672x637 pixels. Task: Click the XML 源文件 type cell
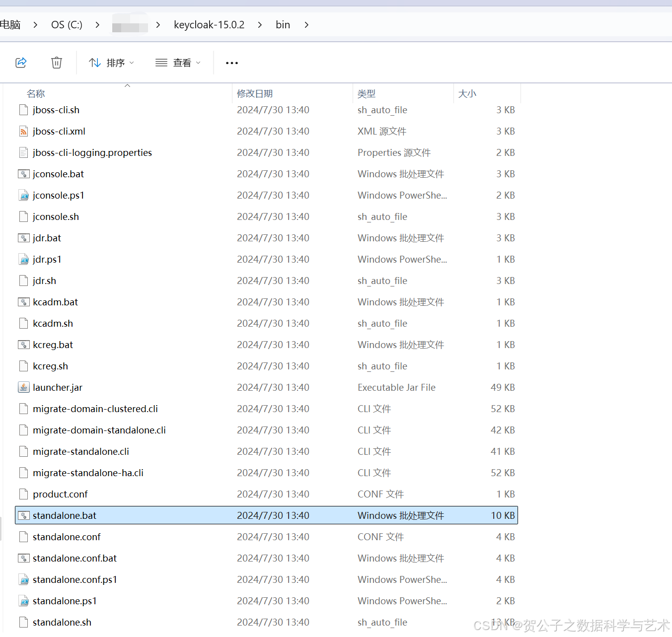pos(382,131)
